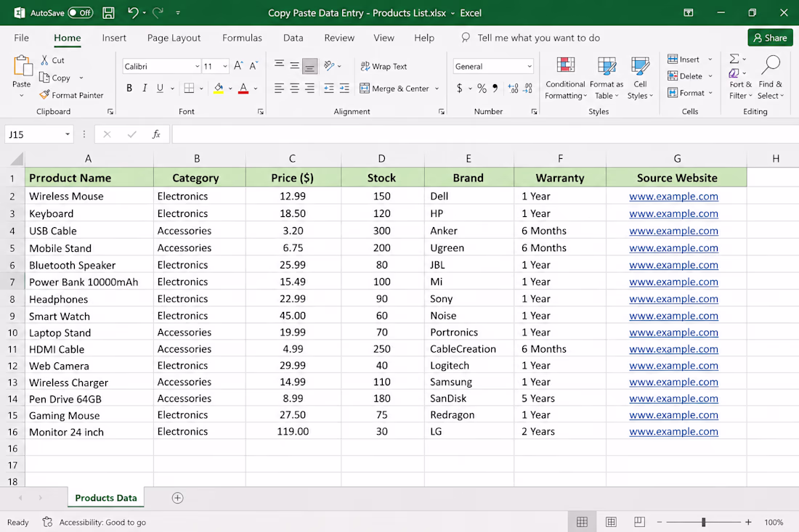Apply red font color A
Screen dimensions: 799x532
243,89
